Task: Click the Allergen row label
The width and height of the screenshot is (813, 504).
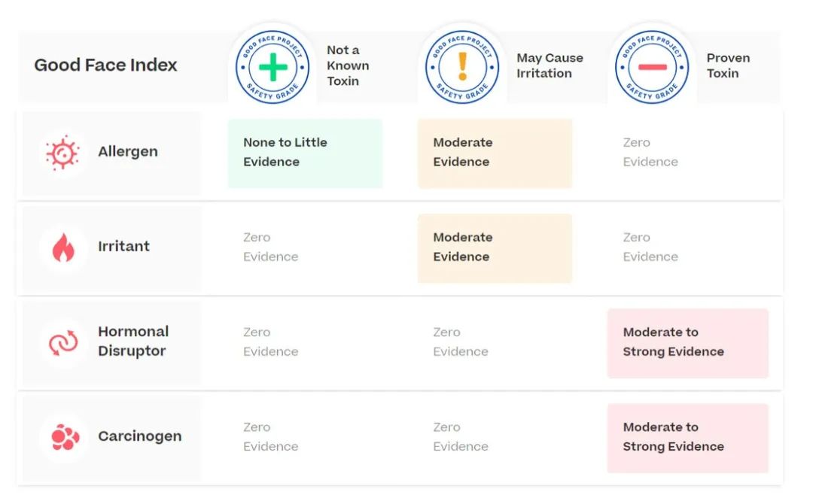Action: tap(128, 152)
